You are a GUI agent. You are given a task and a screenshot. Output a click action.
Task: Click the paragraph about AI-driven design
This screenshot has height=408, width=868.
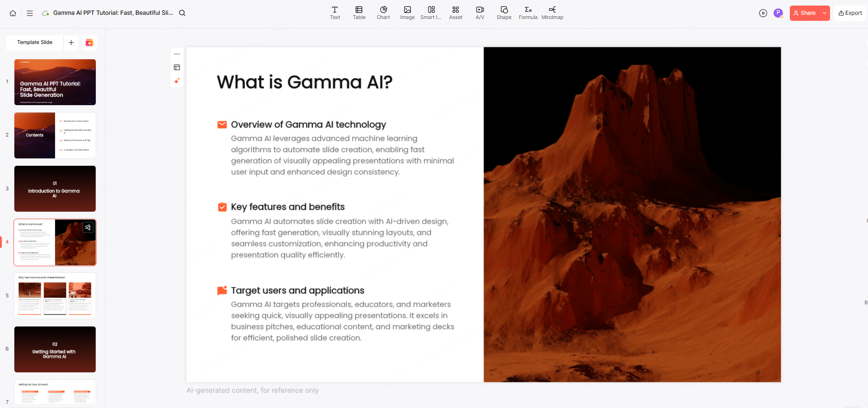coord(340,238)
